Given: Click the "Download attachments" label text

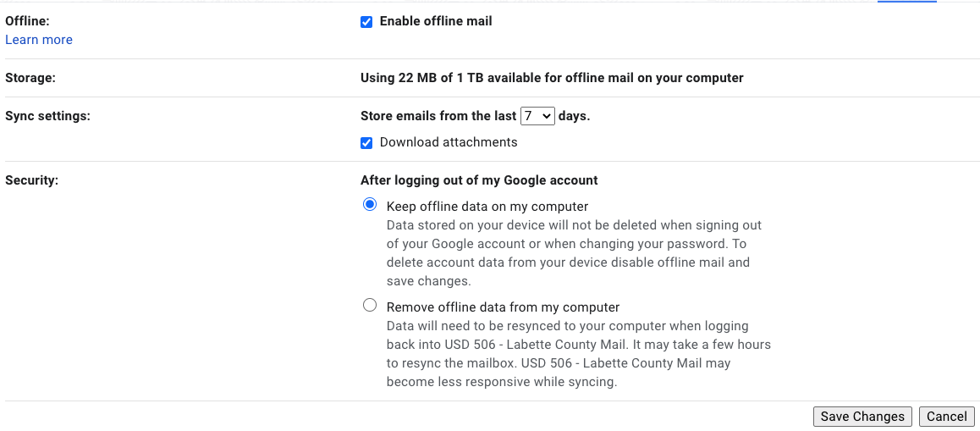Looking at the screenshot, I should (x=448, y=142).
